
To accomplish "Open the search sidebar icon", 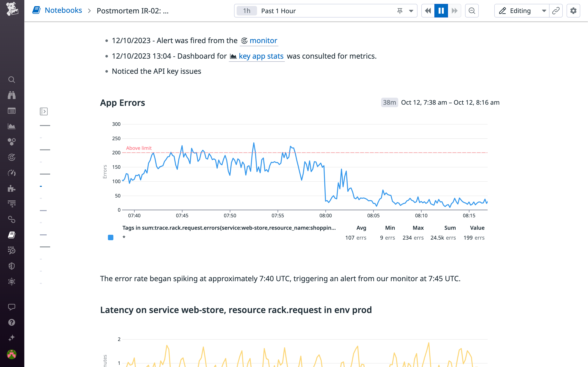I will (x=12, y=80).
